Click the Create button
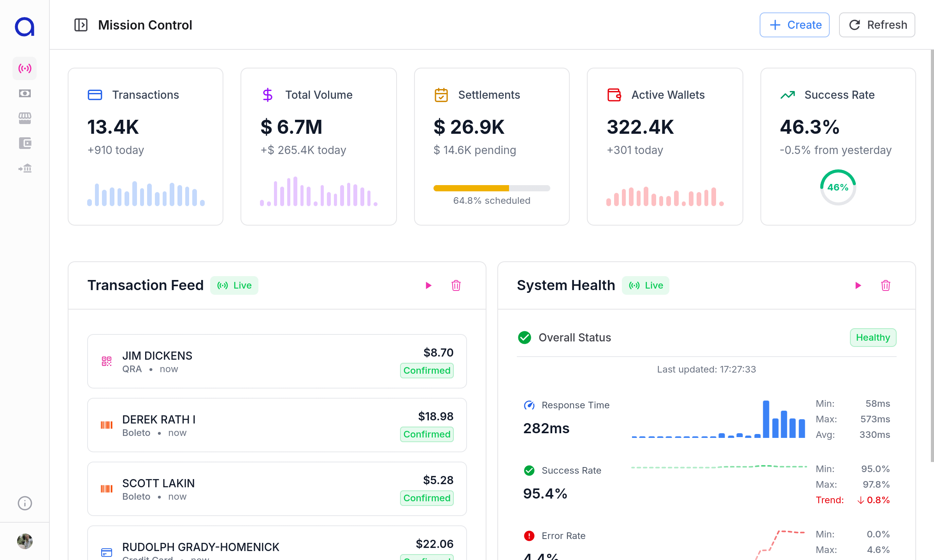Screen dimensions: 934x560 (794, 25)
